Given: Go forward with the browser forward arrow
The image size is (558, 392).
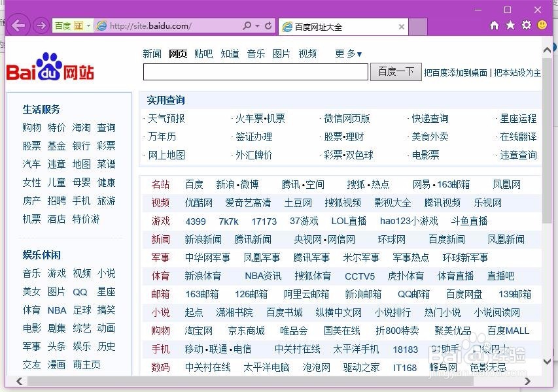Looking at the screenshot, I should [41, 25].
